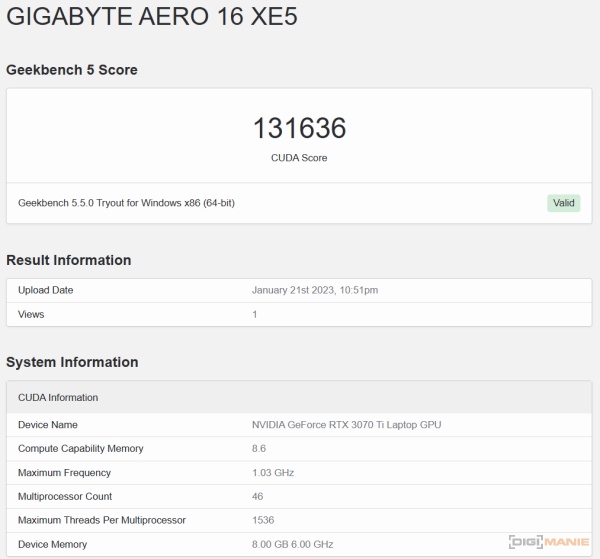This screenshot has height=559, width=600.
Task: Click the 1.03 GHz frequency value
Action: point(273,473)
